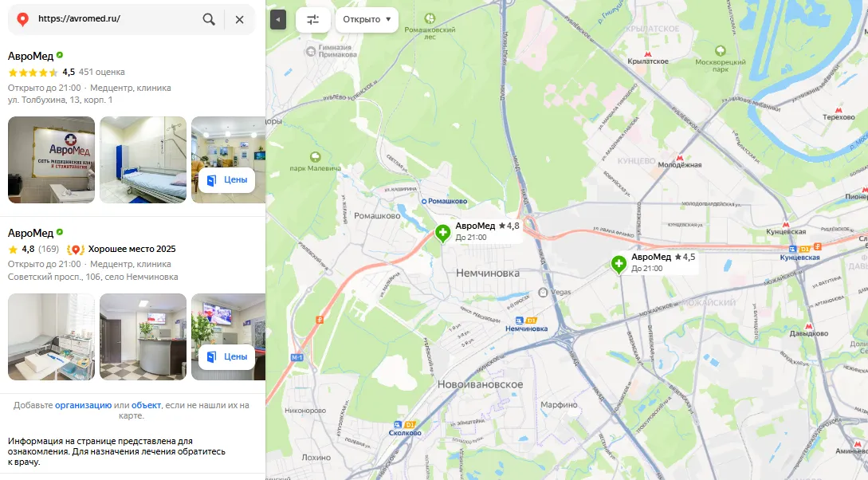Click the Гимназия Примакова marker
Viewport: 868px width, 480px height.
coord(311,52)
